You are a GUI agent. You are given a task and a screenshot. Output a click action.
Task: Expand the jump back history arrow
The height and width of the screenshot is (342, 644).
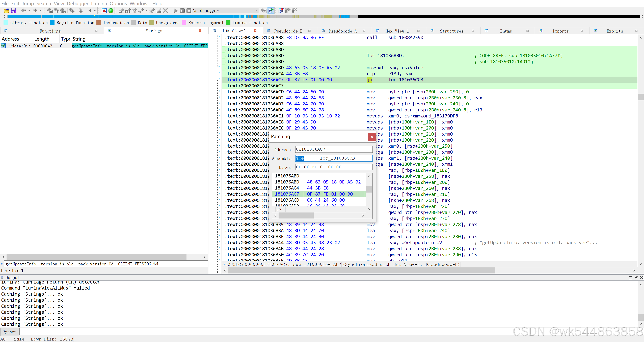coord(29,11)
